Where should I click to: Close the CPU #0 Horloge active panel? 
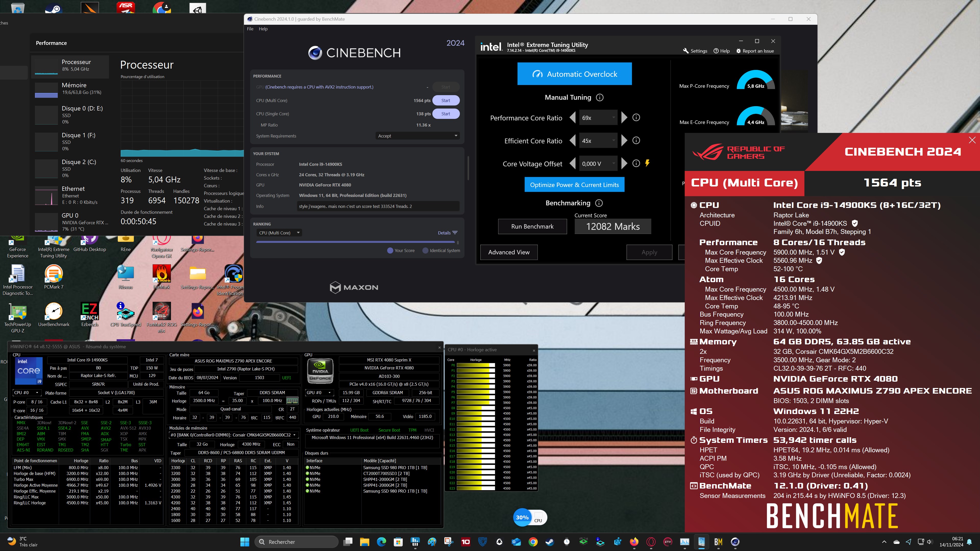(x=534, y=350)
